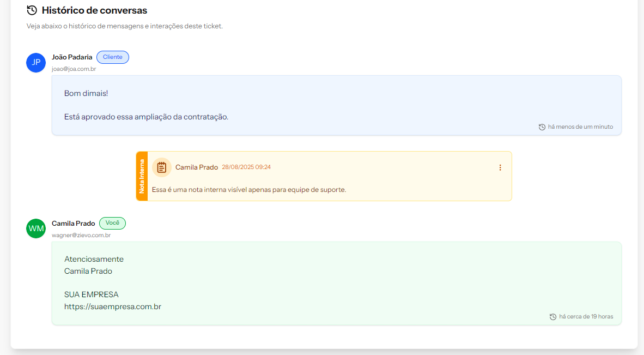Click Camila Prado's name in the internal note
644x355 pixels.
pos(197,167)
